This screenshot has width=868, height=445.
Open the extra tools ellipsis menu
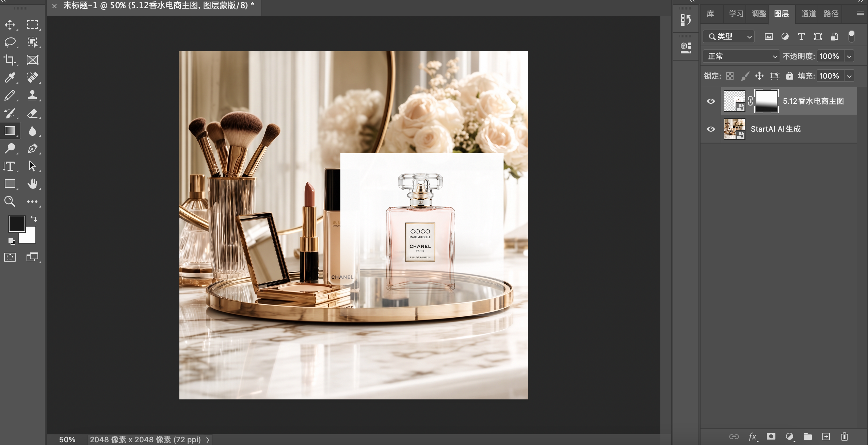click(x=33, y=201)
